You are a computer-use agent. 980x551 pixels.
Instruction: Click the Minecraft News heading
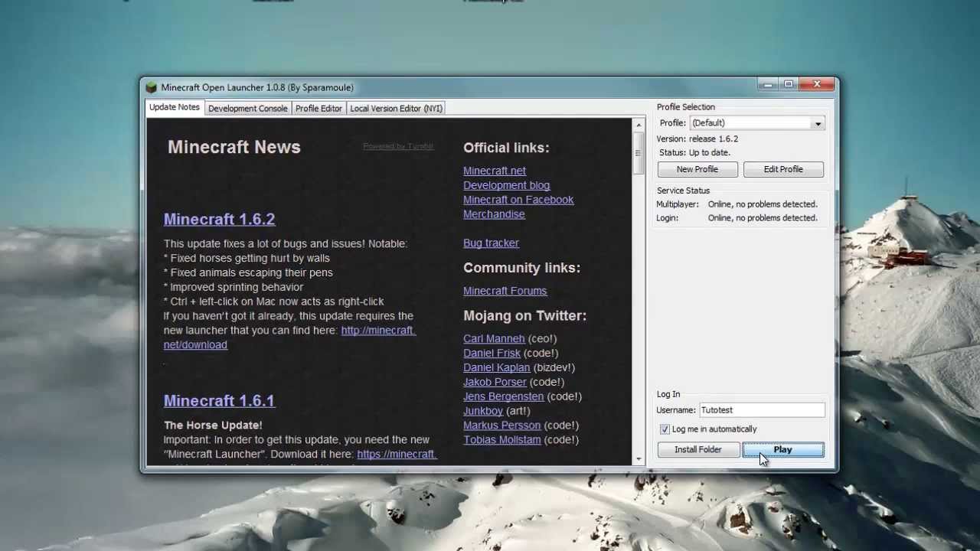click(234, 147)
